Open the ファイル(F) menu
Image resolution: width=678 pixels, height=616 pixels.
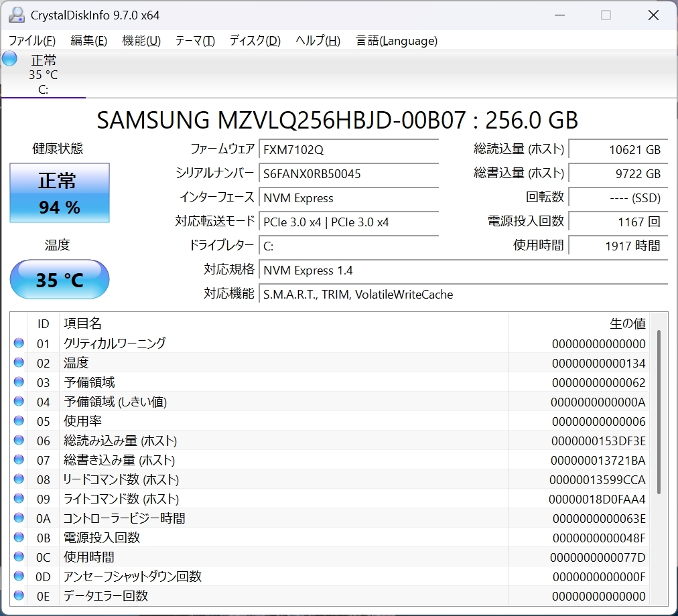[x=32, y=41]
